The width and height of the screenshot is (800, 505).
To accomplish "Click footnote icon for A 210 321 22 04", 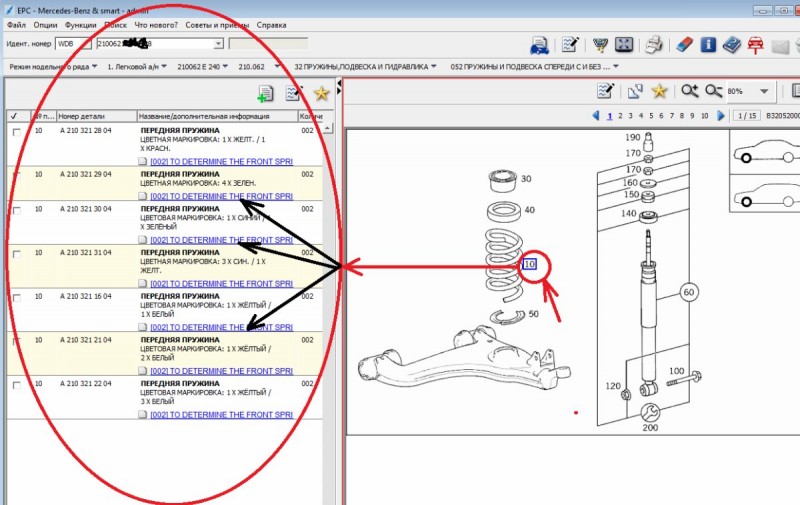I will point(143,415).
